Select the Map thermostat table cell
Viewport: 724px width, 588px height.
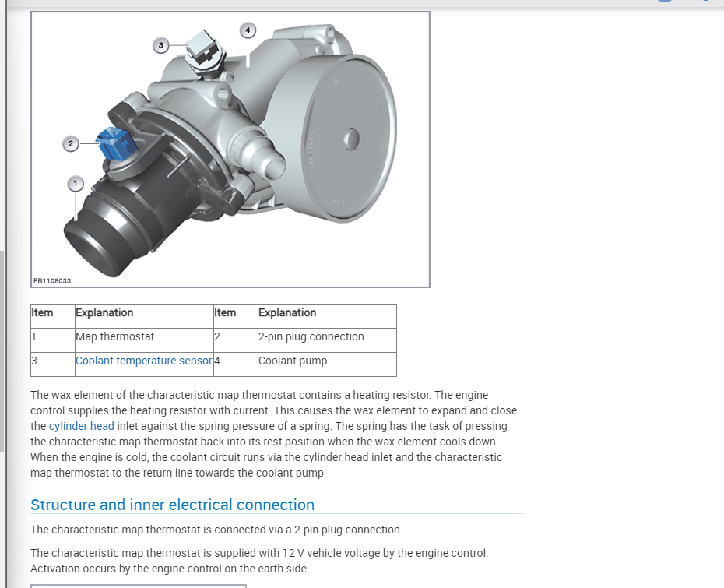tap(115, 336)
